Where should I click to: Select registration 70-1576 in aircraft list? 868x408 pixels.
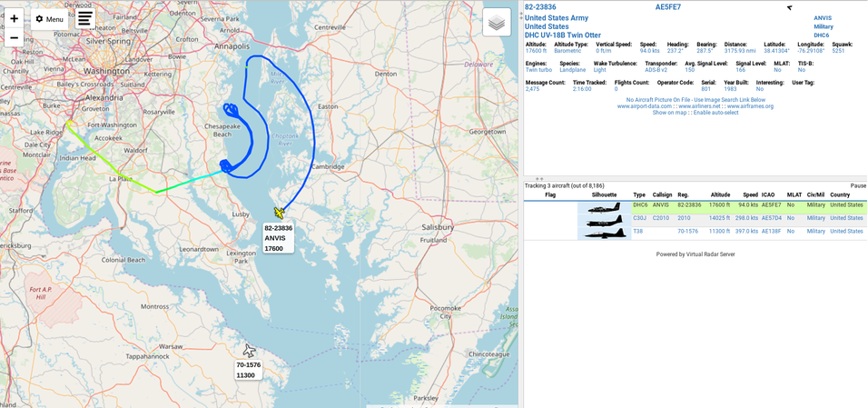point(687,231)
